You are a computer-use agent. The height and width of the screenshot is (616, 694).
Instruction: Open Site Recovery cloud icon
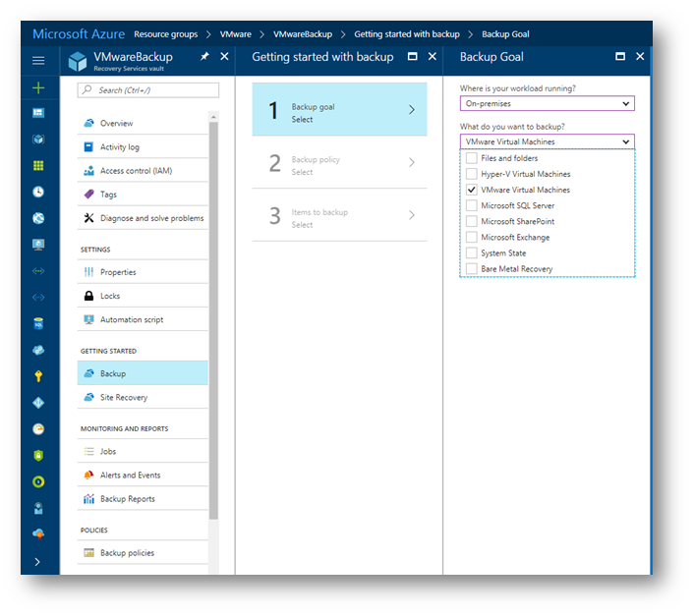tap(89, 398)
